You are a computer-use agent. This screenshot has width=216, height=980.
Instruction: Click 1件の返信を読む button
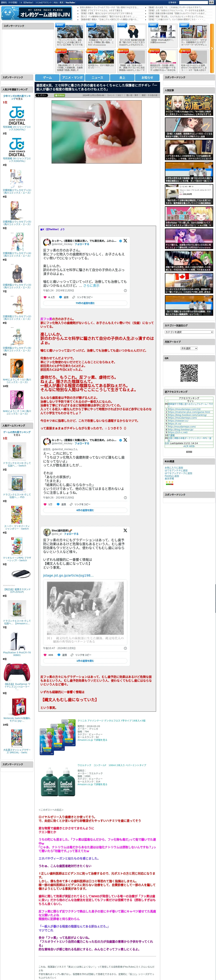click(x=85, y=661)
